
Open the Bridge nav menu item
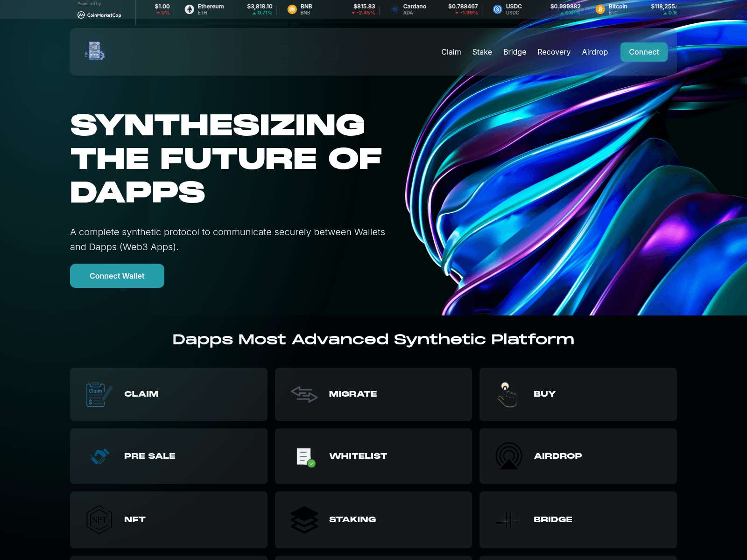point(514,52)
